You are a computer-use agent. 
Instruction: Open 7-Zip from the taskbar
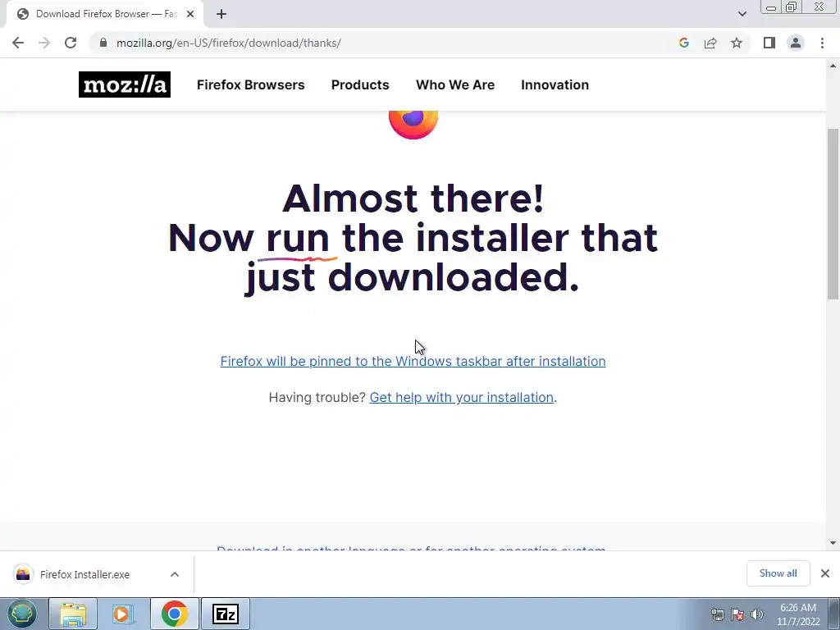pyautogui.click(x=226, y=614)
